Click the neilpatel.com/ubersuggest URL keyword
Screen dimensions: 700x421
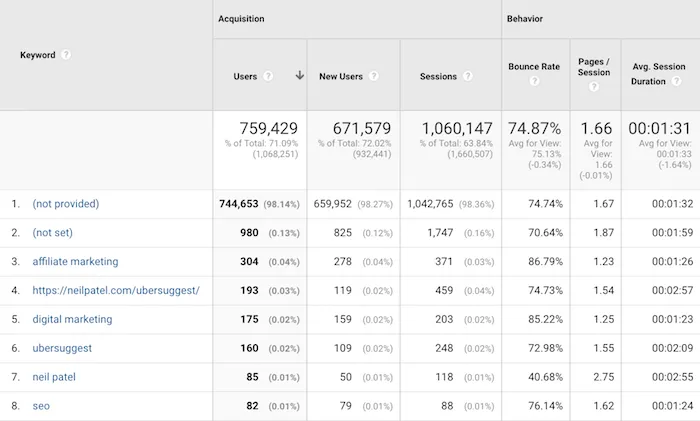pyautogui.click(x=116, y=291)
